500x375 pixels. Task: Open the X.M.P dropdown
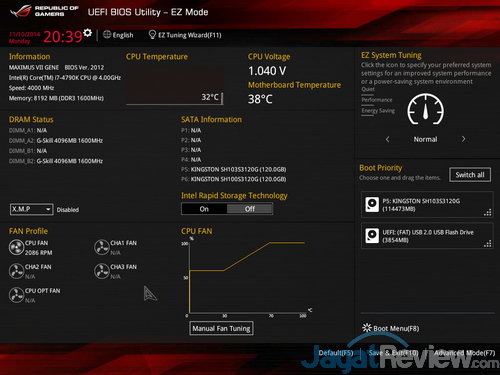click(31, 209)
